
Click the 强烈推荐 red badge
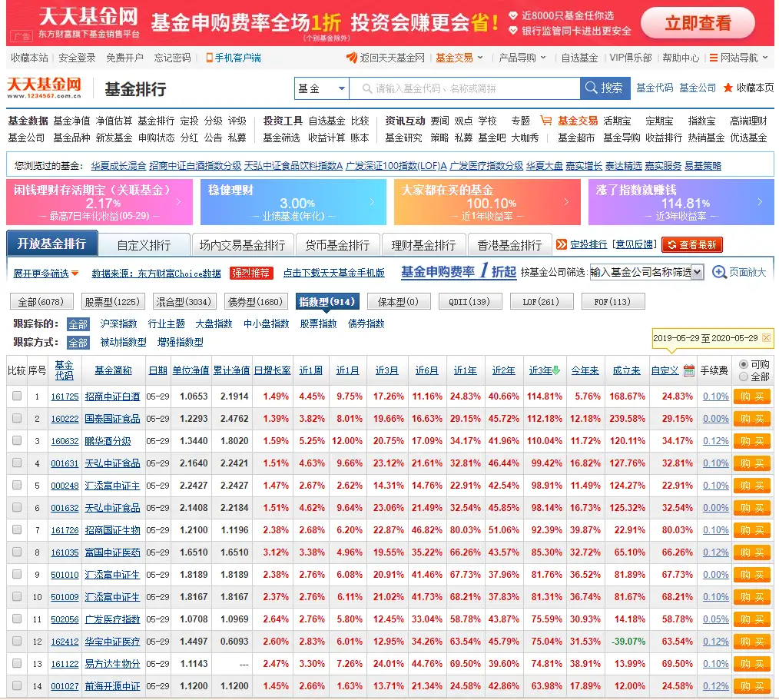tap(250, 273)
